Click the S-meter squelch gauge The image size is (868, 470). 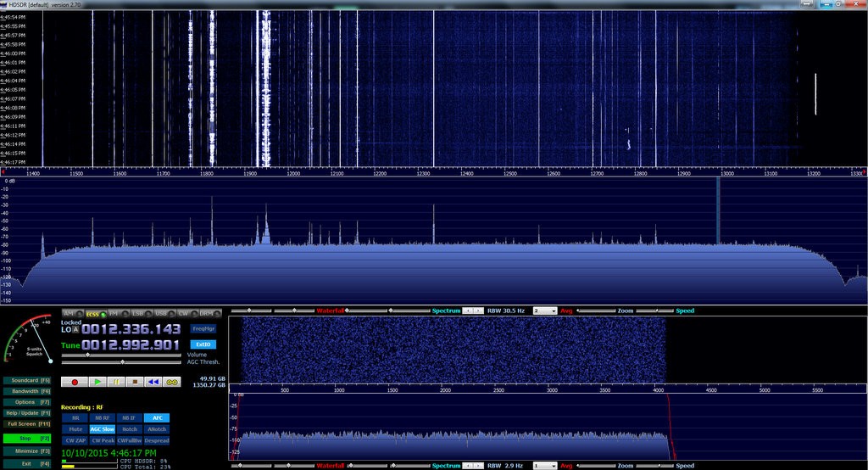(28, 339)
